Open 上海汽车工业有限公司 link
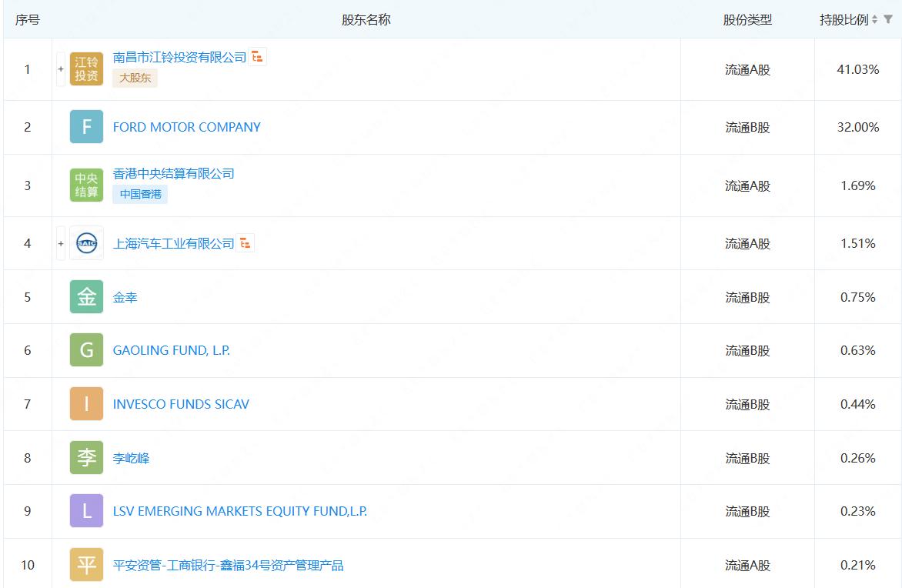This screenshot has height=588, width=902. (174, 244)
